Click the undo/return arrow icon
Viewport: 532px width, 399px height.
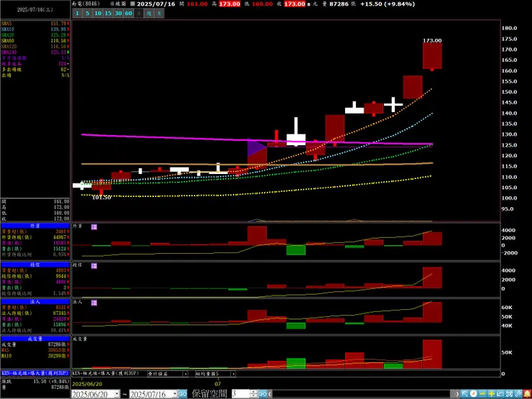[x=500, y=394]
